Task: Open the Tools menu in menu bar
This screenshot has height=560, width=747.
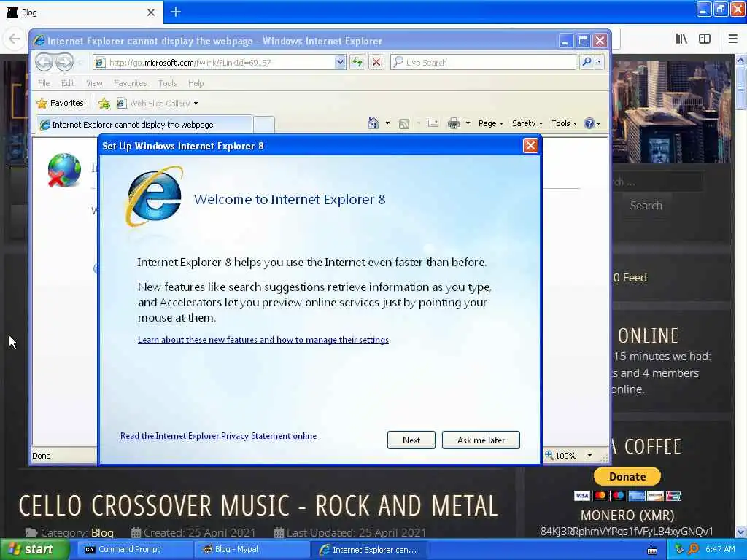Action: (x=168, y=83)
